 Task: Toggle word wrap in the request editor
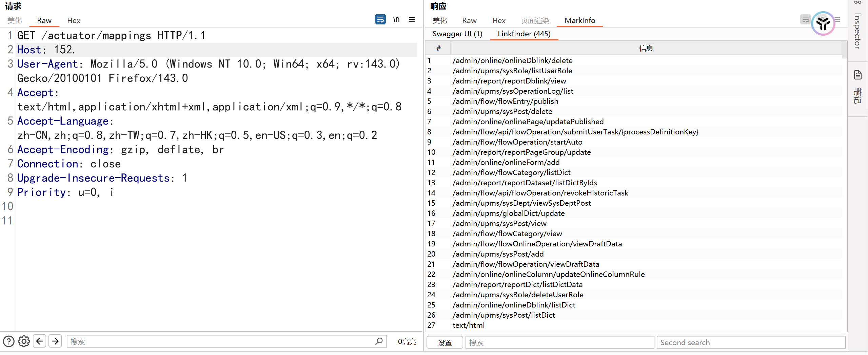pos(380,20)
